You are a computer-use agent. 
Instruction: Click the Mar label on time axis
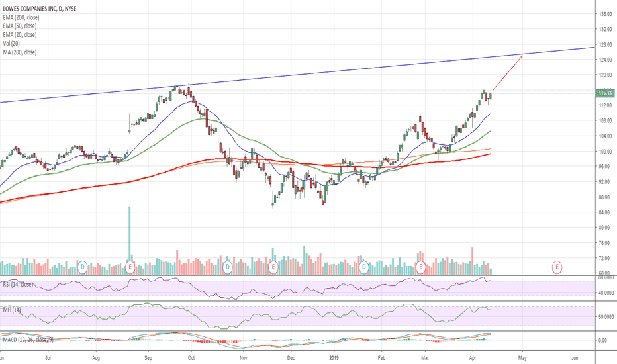pyautogui.click(x=424, y=357)
